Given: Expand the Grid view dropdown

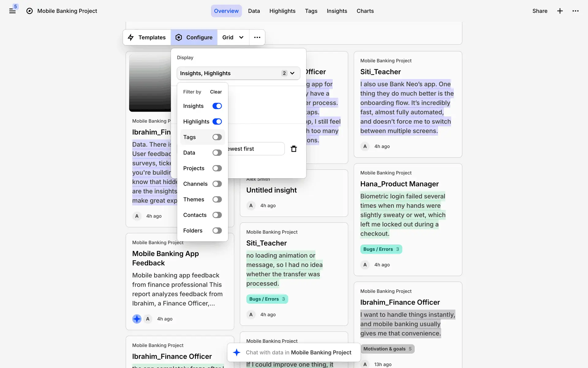Looking at the screenshot, I should click(x=233, y=37).
